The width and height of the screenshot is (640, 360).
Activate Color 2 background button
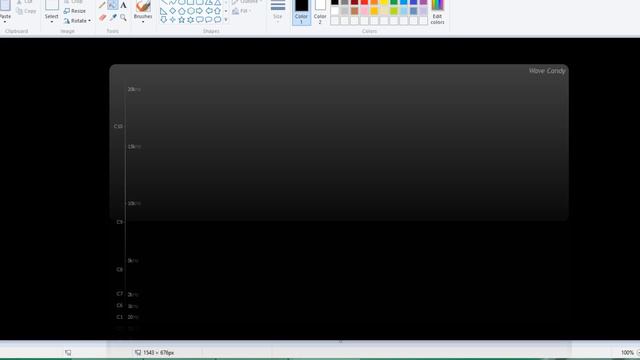click(320, 12)
